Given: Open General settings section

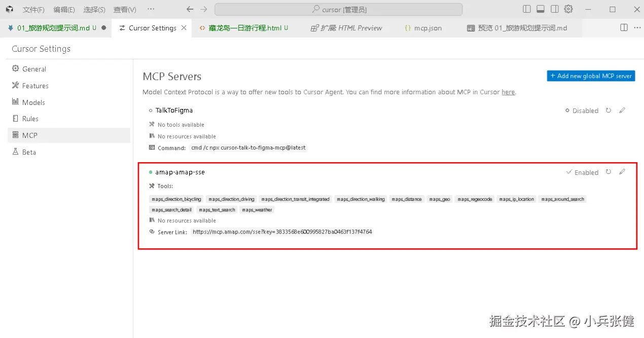Looking at the screenshot, I should point(69,69).
